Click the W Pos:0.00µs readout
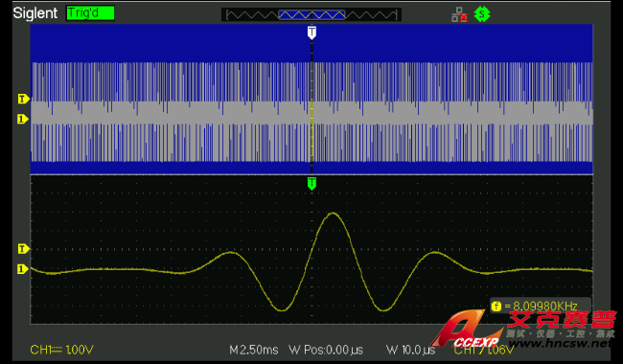Screen dimensions: 623x364 [326, 350]
